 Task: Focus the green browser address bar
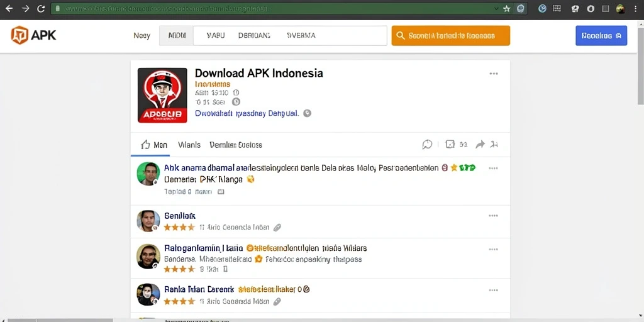coord(289,9)
